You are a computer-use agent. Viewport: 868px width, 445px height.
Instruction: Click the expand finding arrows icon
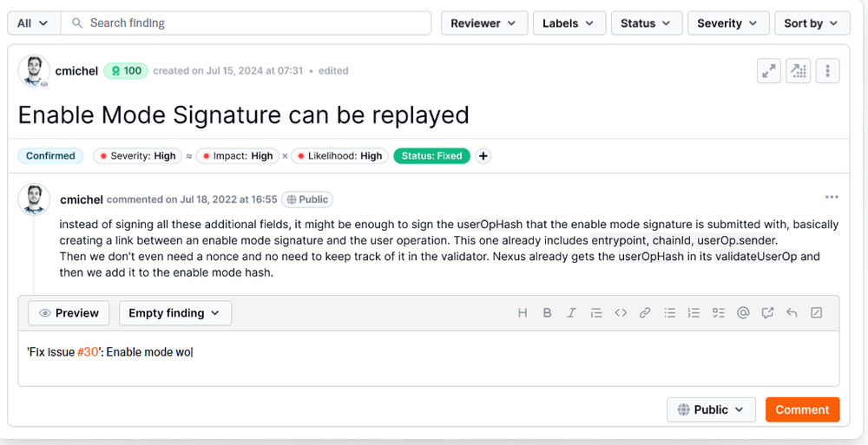tap(768, 71)
